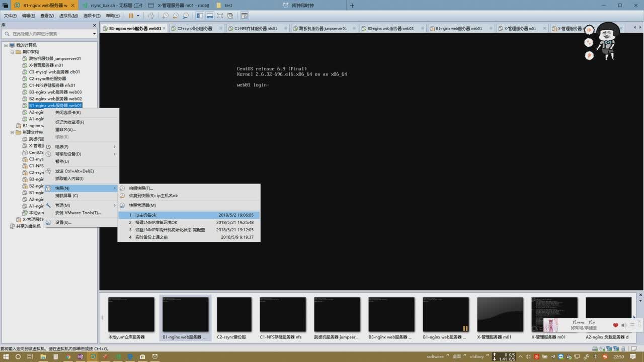Expand the 可移动设备(D) submenu

[x=82, y=154]
